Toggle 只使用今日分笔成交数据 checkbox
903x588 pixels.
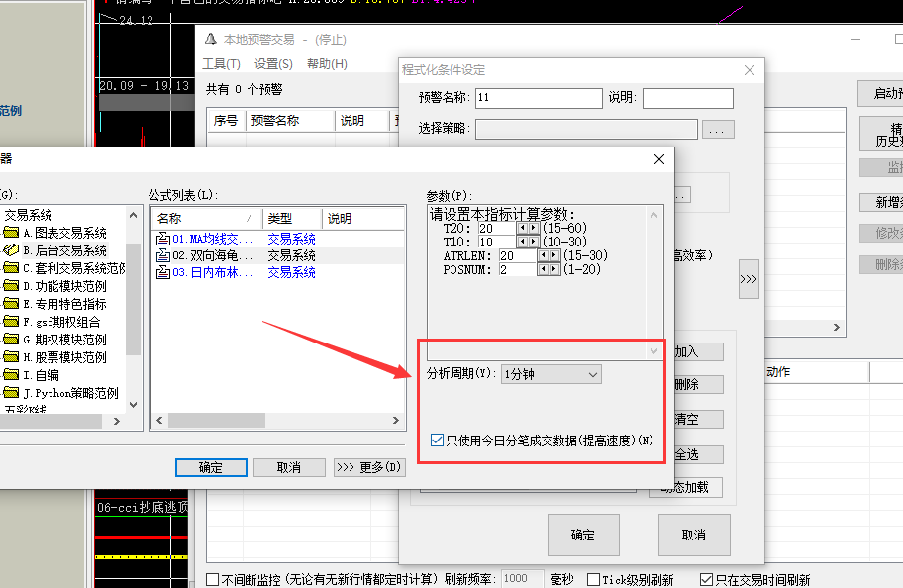click(x=438, y=440)
